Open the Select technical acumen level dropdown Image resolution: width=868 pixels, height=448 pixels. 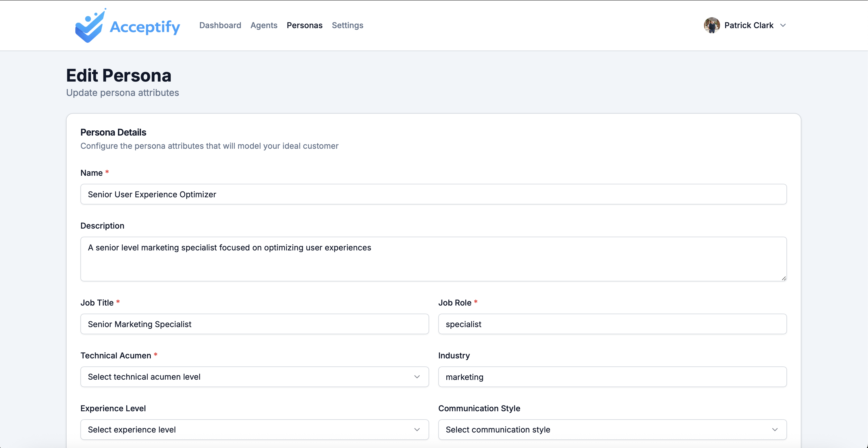[x=254, y=377]
